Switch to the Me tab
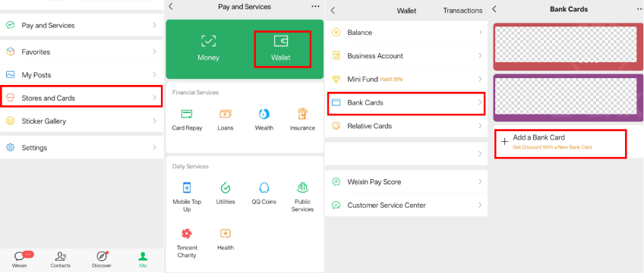Screen dimensions: 644x273 click(x=143, y=259)
